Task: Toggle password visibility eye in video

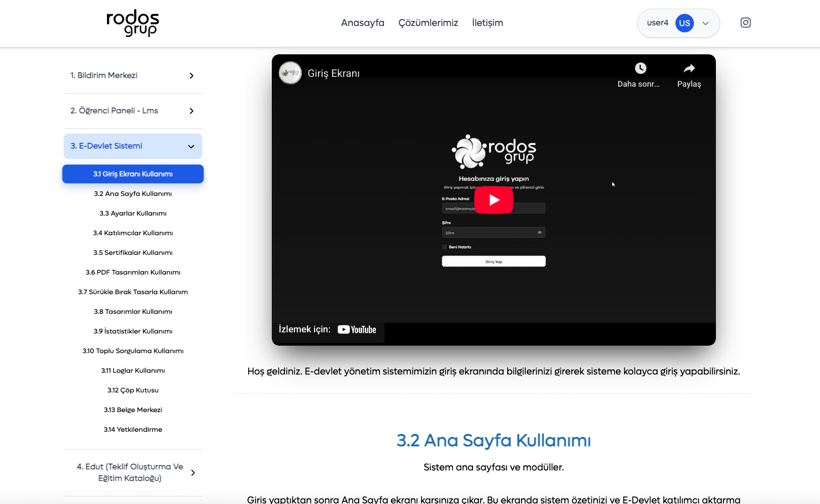Action: (540, 232)
